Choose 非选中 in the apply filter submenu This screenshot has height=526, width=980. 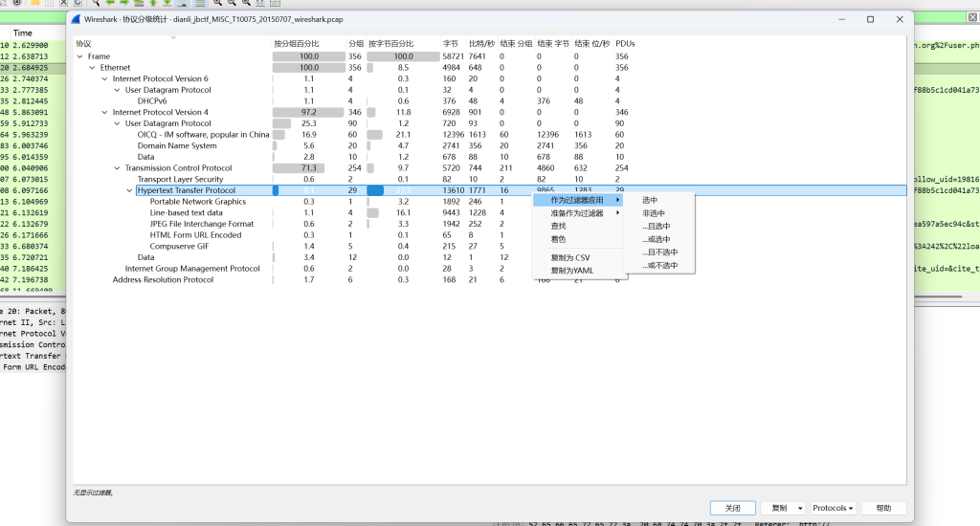click(654, 213)
